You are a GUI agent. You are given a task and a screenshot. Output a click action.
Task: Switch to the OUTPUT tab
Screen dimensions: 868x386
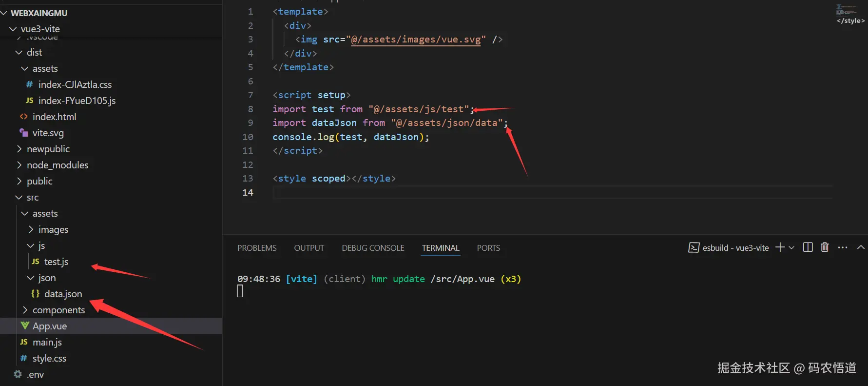309,248
